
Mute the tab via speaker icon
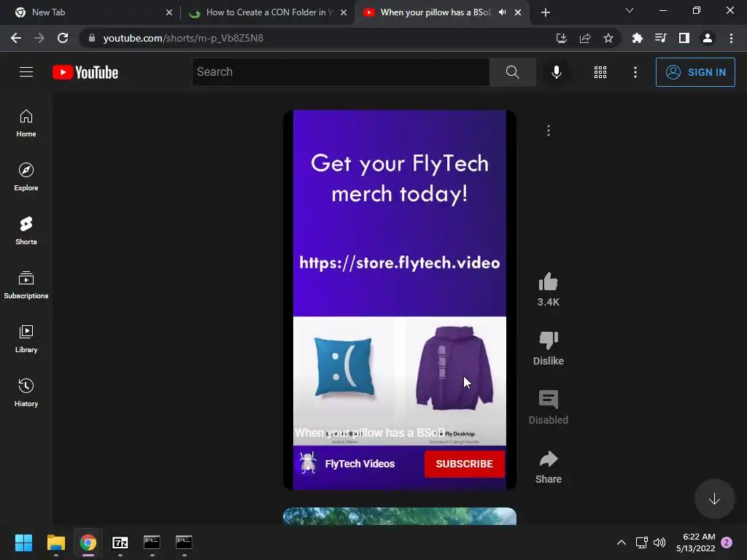tap(502, 12)
